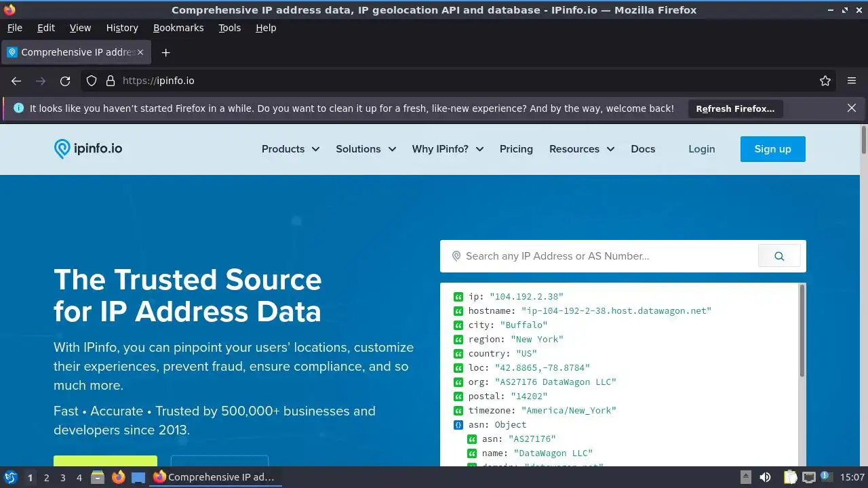Bookmark this page with the star icon
This screenshot has height=488, width=868.
pyautogui.click(x=825, y=81)
